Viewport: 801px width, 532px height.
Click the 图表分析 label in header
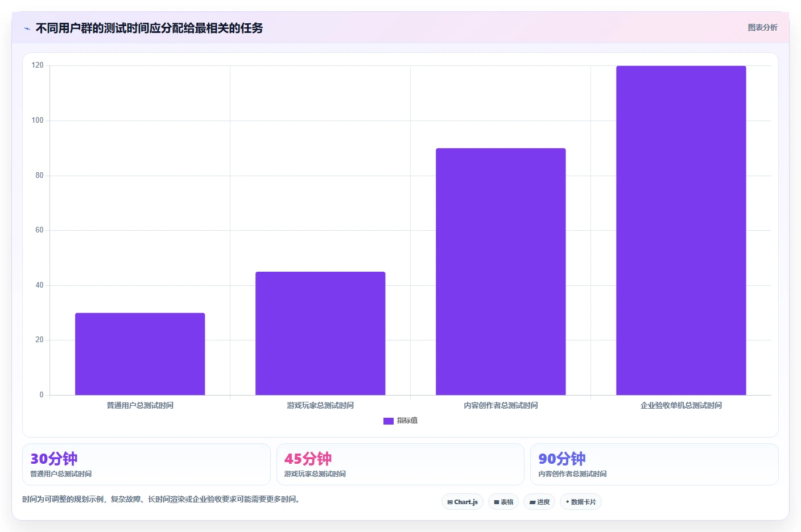pos(762,27)
